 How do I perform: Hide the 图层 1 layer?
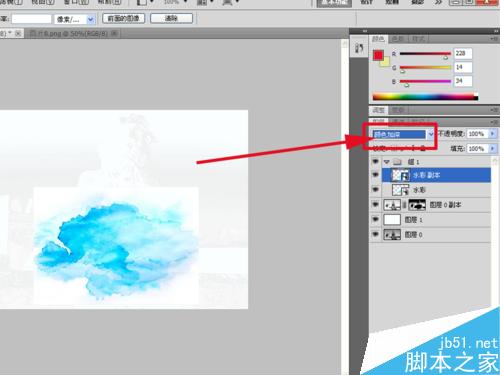[375, 219]
